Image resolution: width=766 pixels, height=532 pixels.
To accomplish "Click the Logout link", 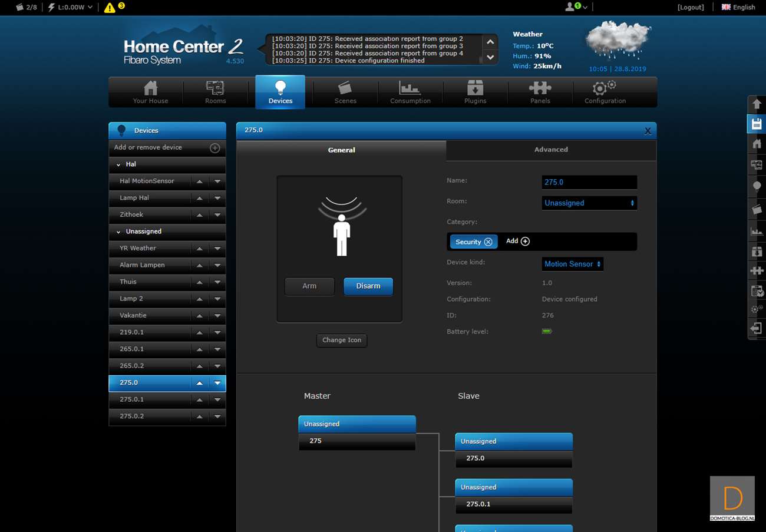I will coord(691,7).
